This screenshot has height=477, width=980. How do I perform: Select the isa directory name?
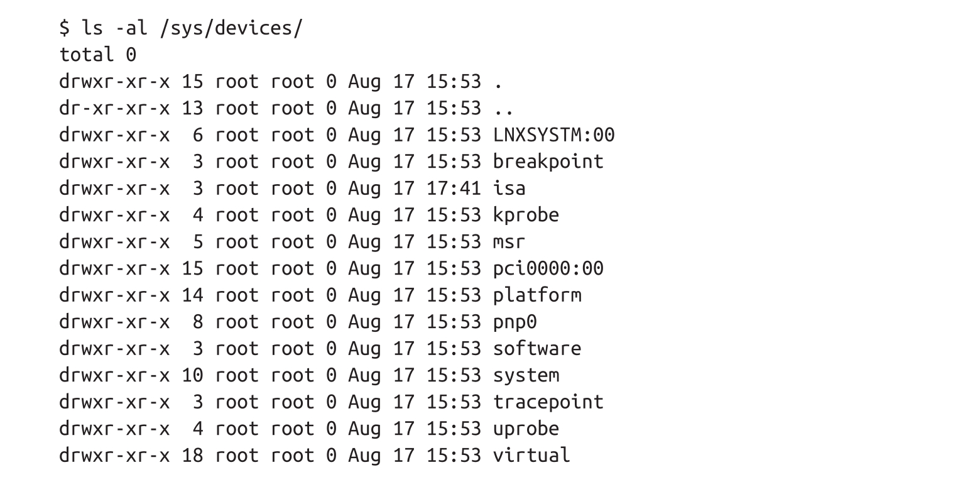coord(509,188)
